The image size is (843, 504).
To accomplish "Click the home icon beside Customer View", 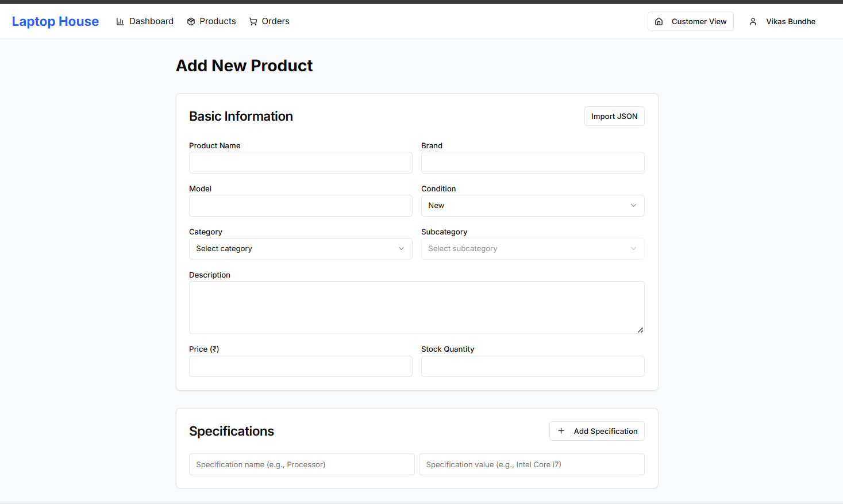I will (x=659, y=21).
